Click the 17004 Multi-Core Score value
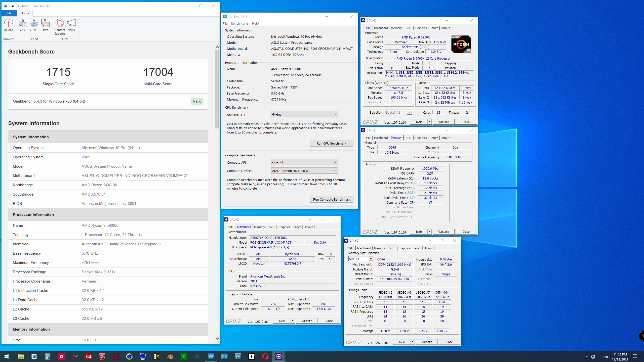This screenshot has height=362, width=644. click(158, 72)
